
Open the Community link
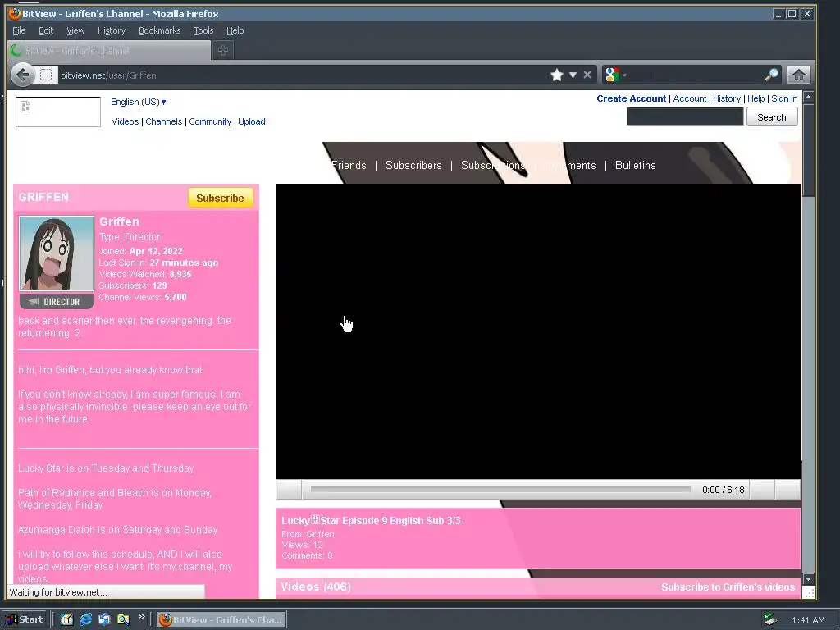pyautogui.click(x=210, y=121)
